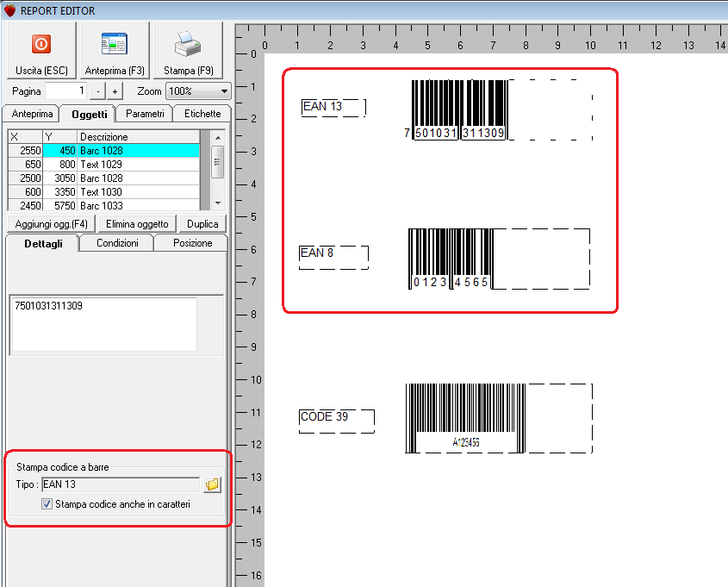Click the Y column header

click(60, 136)
